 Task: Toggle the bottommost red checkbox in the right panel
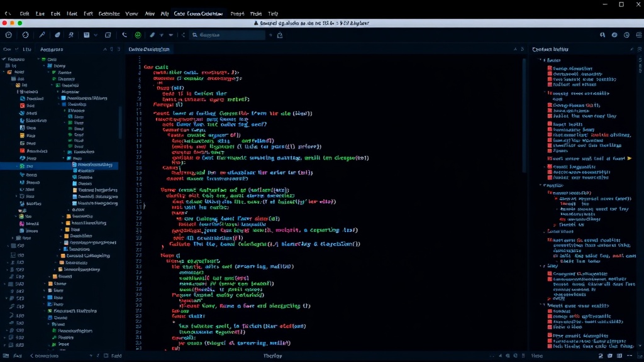(x=550, y=346)
